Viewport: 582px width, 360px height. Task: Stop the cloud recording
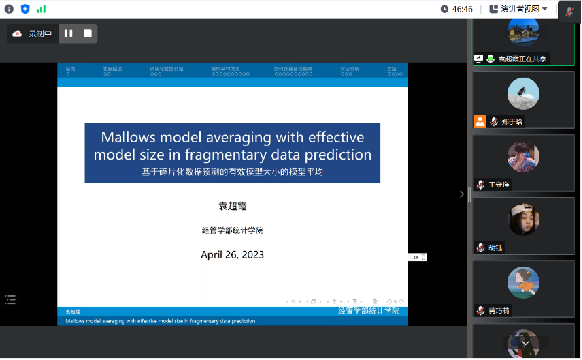(x=88, y=33)
